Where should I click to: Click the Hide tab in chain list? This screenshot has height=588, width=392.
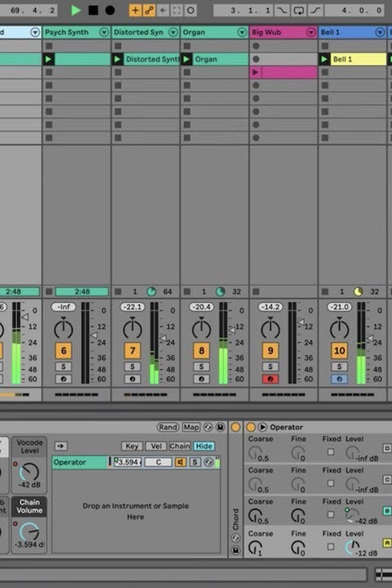pos(204,446)
